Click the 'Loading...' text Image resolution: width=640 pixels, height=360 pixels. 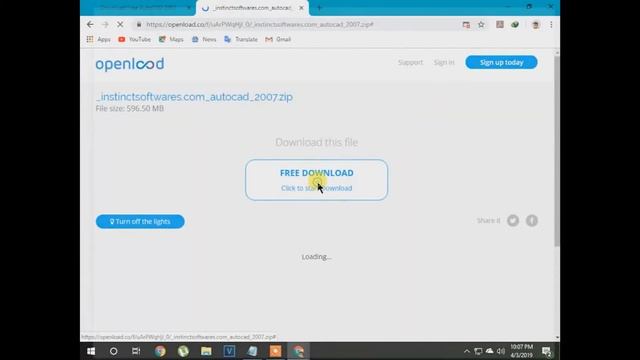pyautogui.click(x=316, y=257)
